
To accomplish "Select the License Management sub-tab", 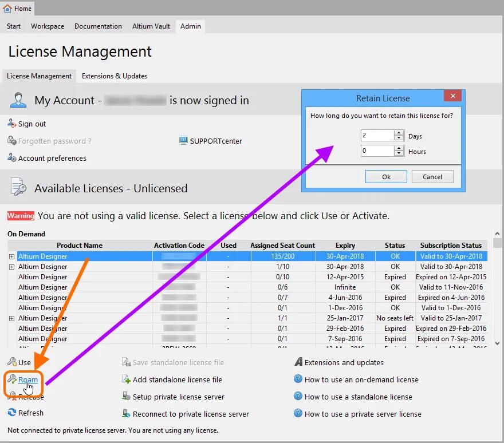I will (39, 76).
